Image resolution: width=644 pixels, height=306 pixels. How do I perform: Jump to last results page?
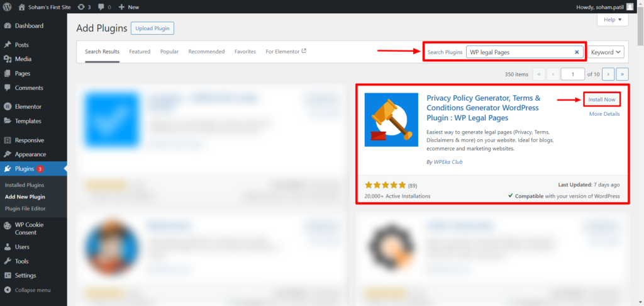click(x=623, y=74)
